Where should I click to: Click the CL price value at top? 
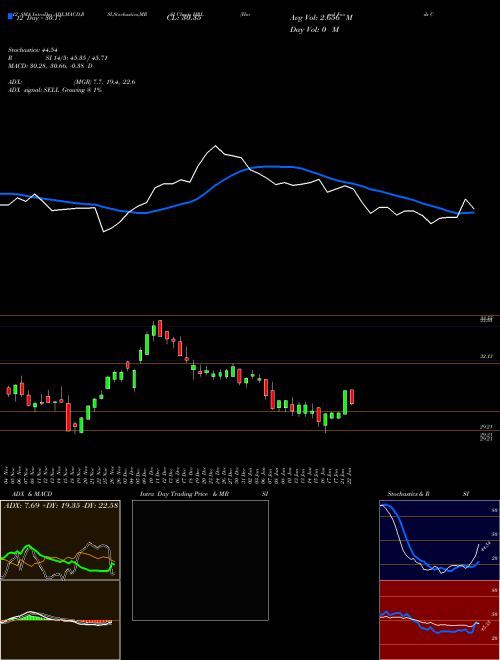coord(184,18)
